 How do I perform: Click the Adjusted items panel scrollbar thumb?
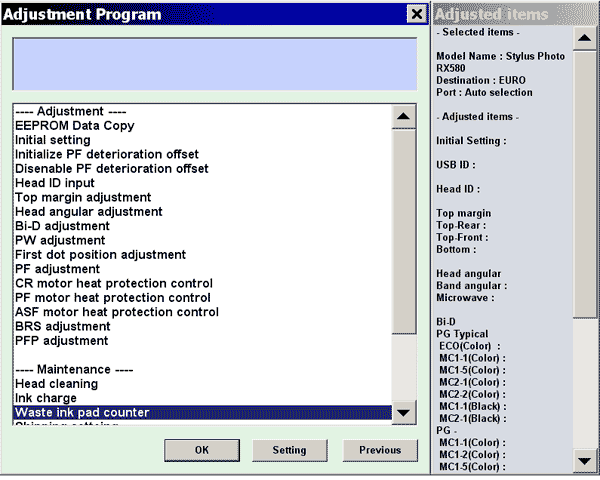coord(584,184)
